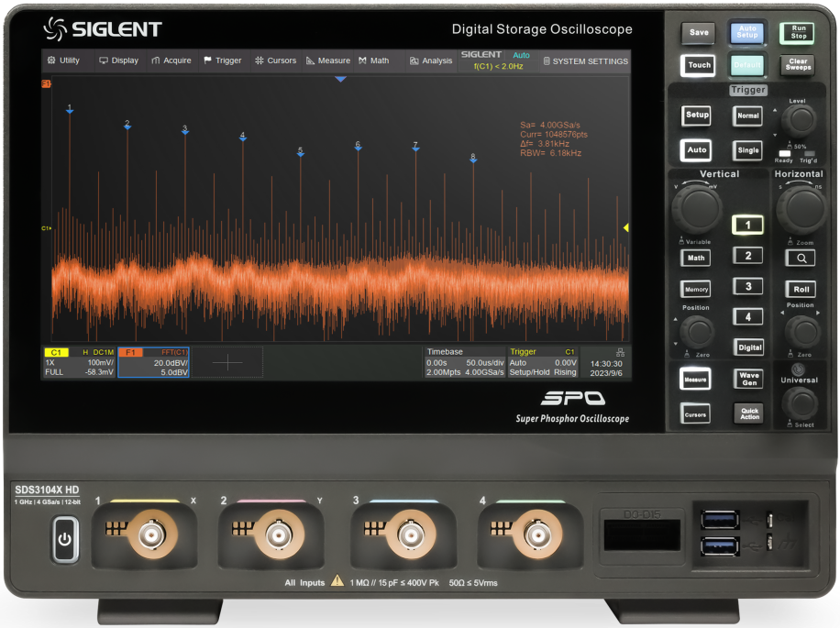Screen dimensions: 840x628
Task: Click the Save button
Action: 699,33
